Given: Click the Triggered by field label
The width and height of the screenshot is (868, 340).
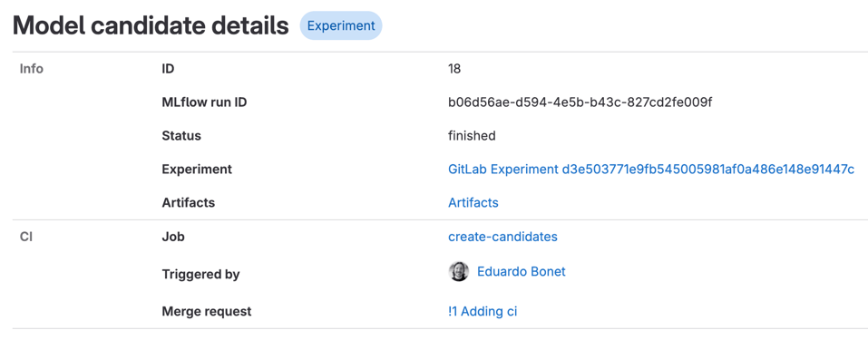Looking at the screenshot, I should pyautogui.click(x=201, y=275).
